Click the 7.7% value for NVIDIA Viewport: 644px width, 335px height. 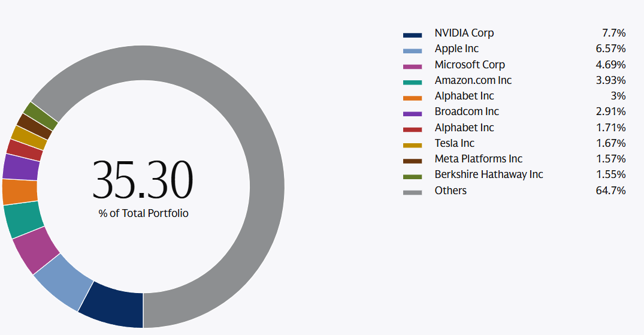click(x=613, y=33)
